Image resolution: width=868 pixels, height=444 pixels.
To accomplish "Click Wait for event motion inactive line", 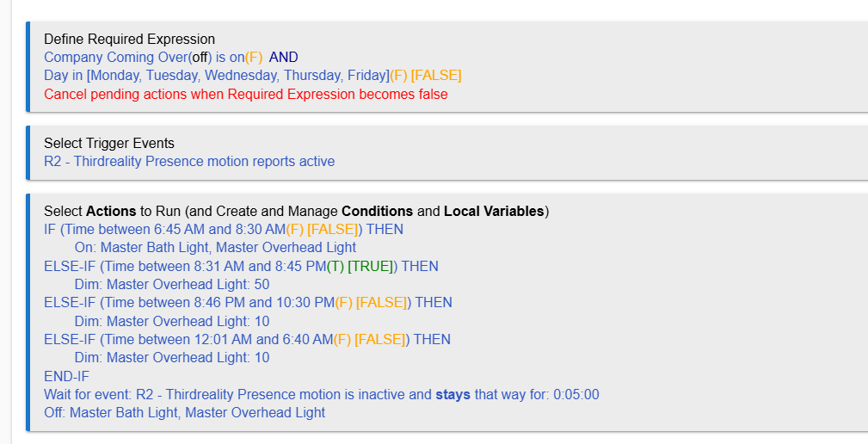I will [x=322, y=395].
